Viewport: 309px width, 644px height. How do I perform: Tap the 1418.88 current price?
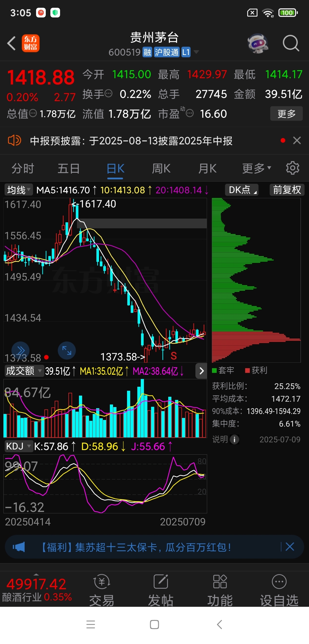click(x=41, y=77)
